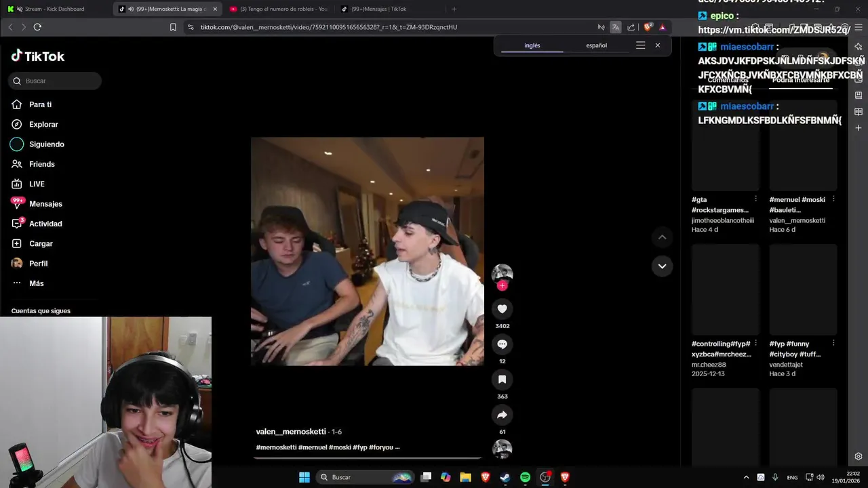Screen dimensions: 868x488
Task: Click the translate icon in address bar
Action: (x=615, y=27)
